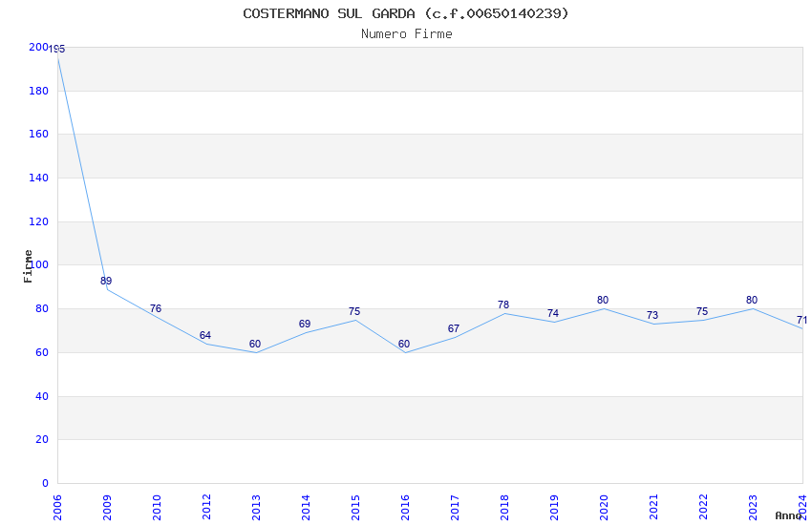Viewport: 812px width, 525px height.
Task: Click the y-axis tick label 60
Action: pyautogui.click(x=42, y=353)
